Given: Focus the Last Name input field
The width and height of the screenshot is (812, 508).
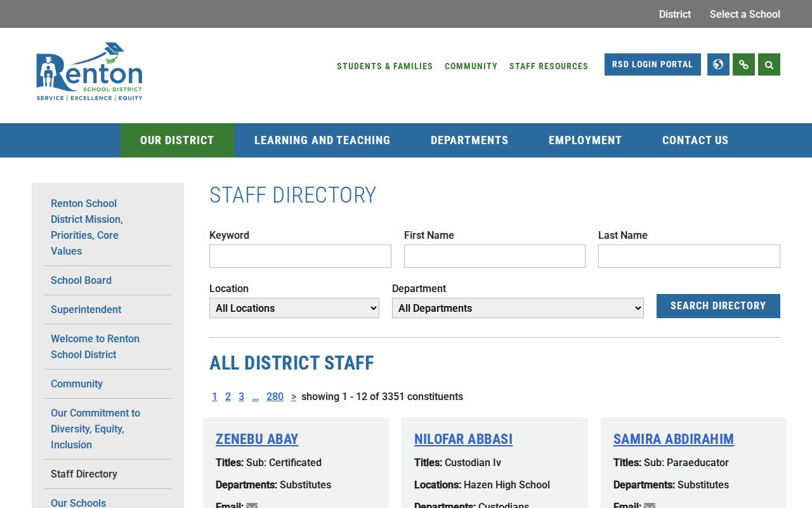Looking at the screenshot, I should tap(689, 256).
